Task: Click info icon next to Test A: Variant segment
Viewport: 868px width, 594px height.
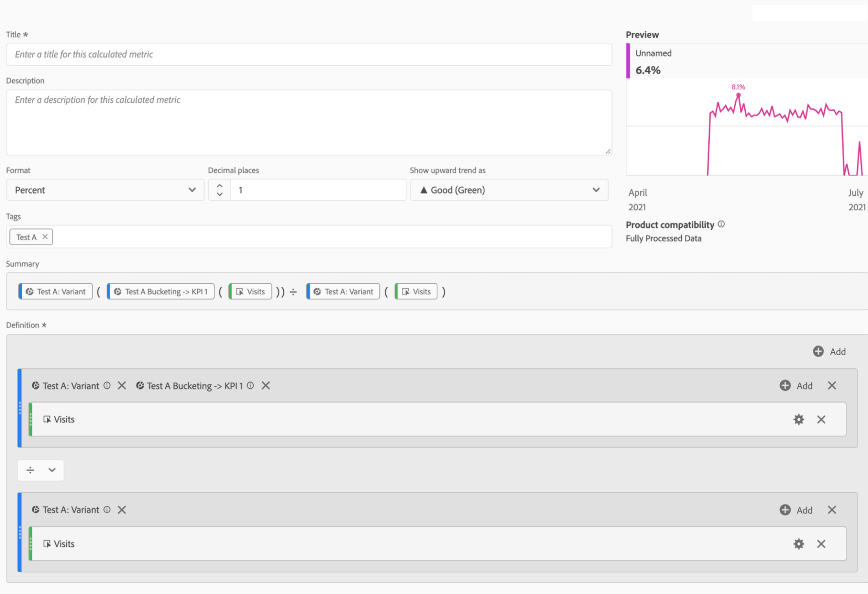Action: (x=107, y=385)
